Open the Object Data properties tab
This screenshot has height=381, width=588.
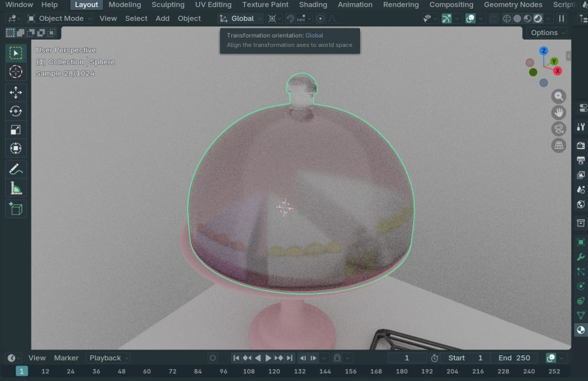pyautogui.click(x=580, y=316)
